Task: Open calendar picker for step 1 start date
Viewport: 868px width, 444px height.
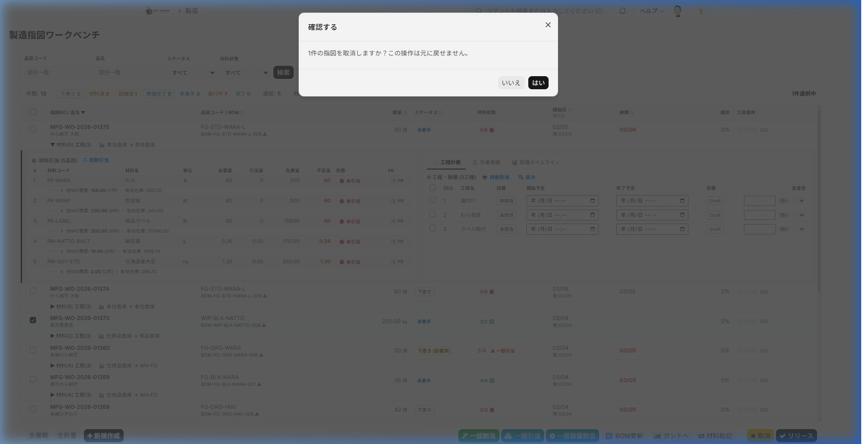Action: [x=592, y=201]
